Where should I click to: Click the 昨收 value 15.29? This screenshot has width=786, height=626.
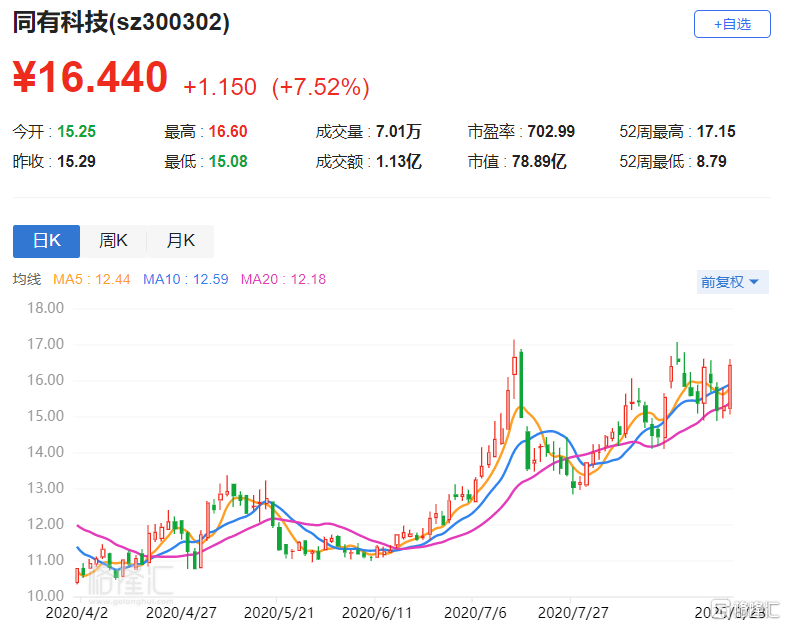click(76, 161)
